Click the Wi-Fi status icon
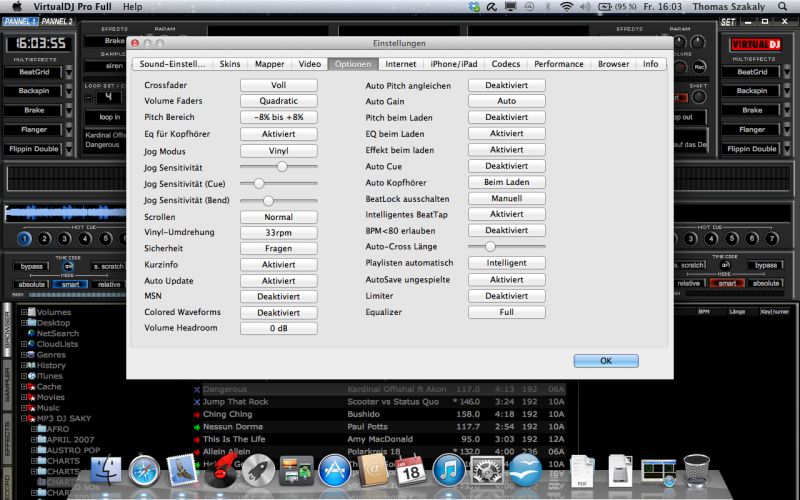 pos(566,7)
